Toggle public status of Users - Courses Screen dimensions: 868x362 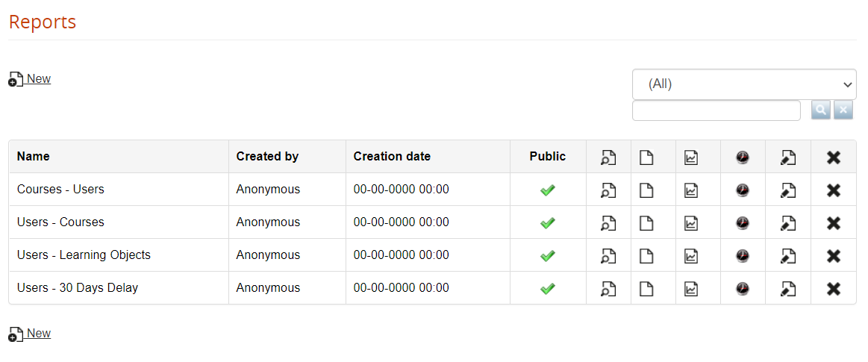[x=548, y=223]
